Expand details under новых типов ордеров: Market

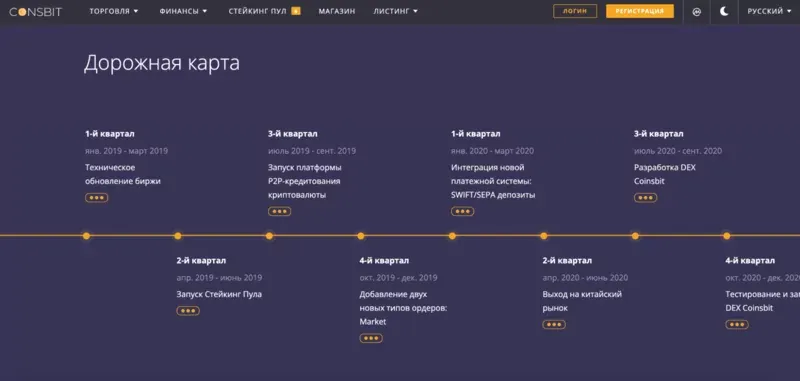(371, 338)
